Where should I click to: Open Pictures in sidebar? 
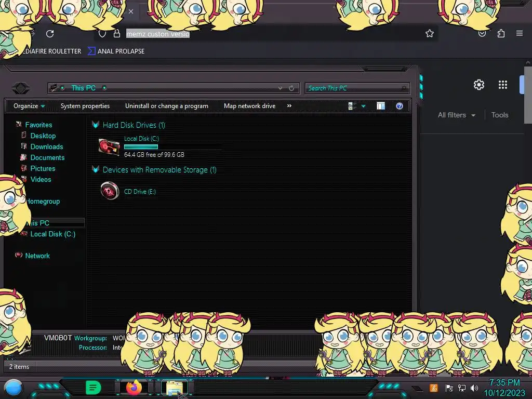click(x=43, y=168)
